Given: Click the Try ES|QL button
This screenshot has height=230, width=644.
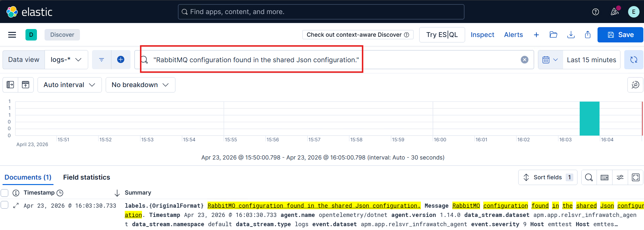Looking at the screenshot, I should click(x=442, y=35).
